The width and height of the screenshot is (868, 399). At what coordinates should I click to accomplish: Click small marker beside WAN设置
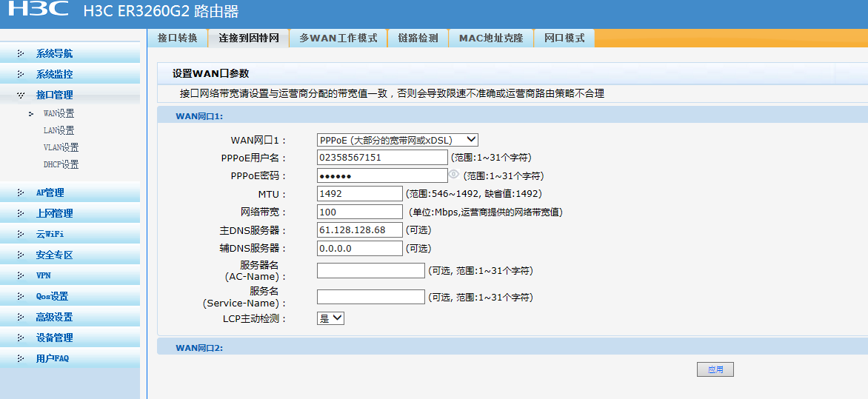(x=31, y=114)
